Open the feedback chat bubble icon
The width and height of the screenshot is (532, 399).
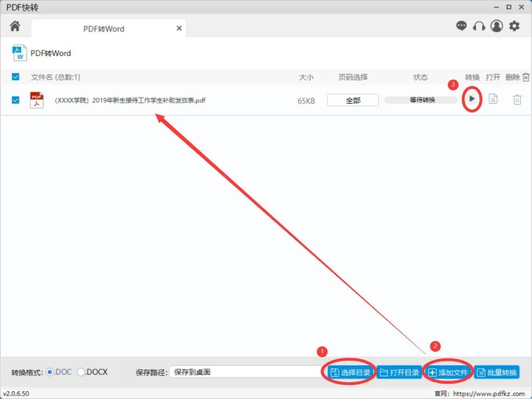pos(461,26)
